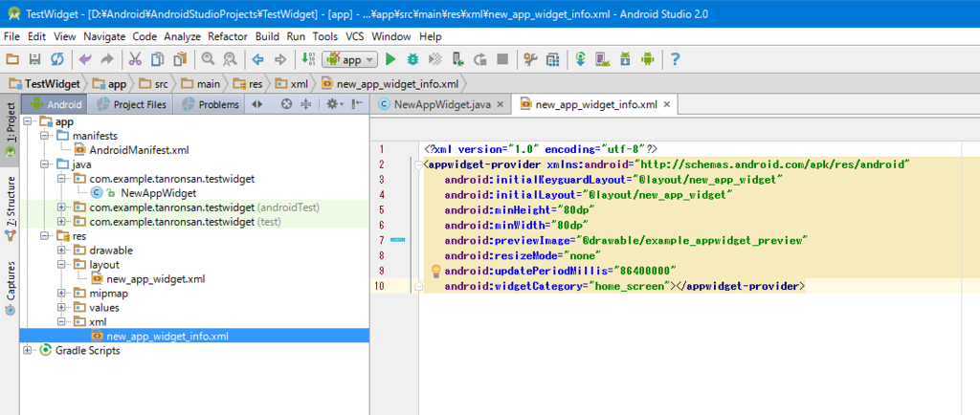Viewport: 980px width, 415px height.
Task: Open the Navigate menu
Action: pos(104,36)
